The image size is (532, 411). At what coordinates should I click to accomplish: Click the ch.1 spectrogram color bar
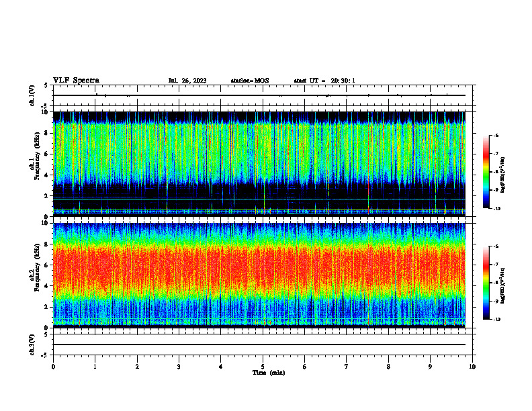point(486,172)
